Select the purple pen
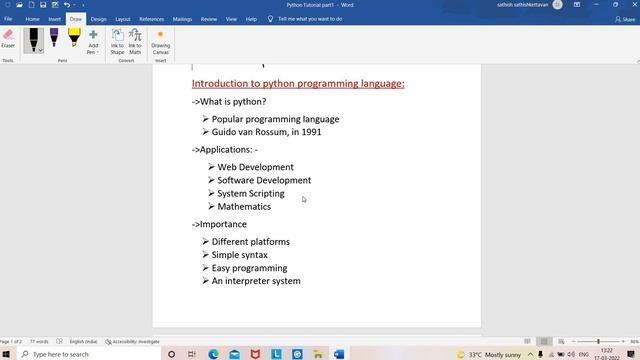640x360 pixels. [x=54, y=38]
